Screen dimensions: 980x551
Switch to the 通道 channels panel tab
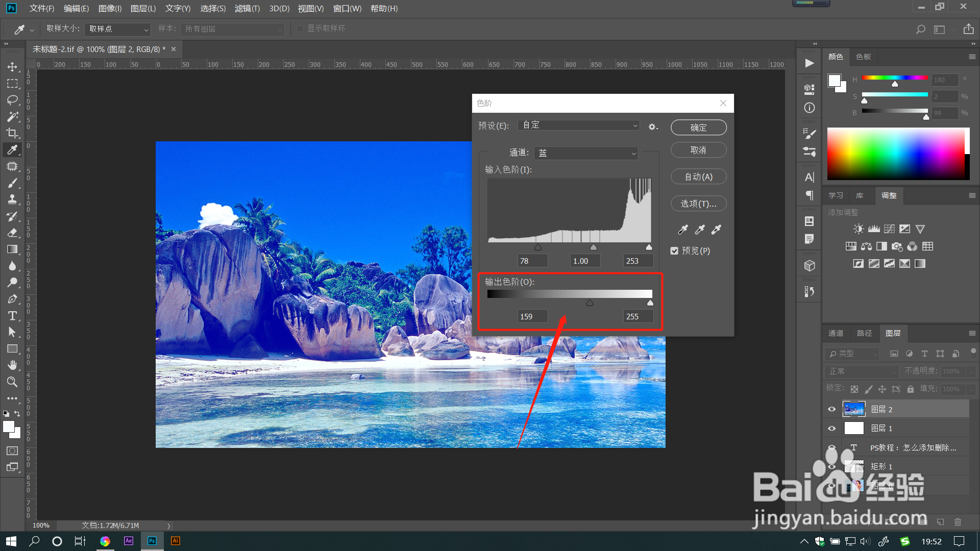tap(836, 333)
